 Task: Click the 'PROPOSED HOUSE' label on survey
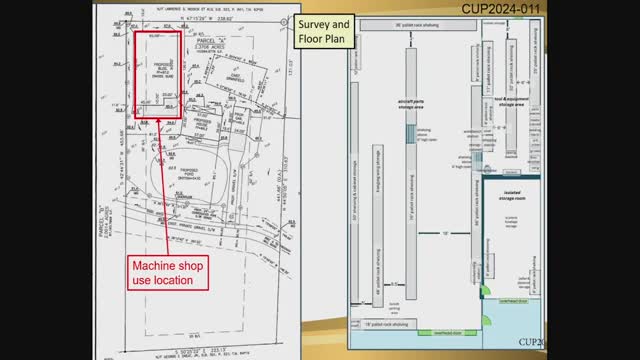coord(202,124)
